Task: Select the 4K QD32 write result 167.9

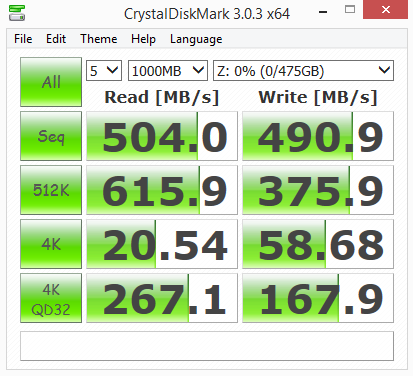Action: point(318,298)
